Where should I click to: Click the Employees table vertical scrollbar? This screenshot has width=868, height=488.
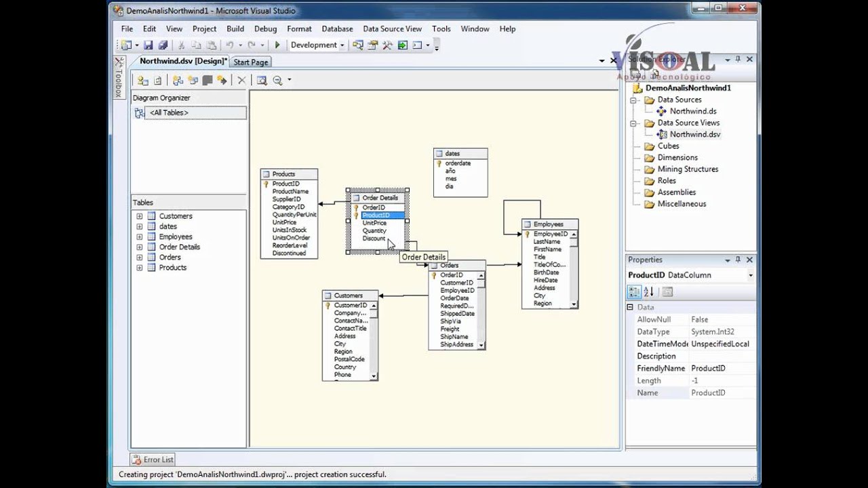(x=574, y=269)
